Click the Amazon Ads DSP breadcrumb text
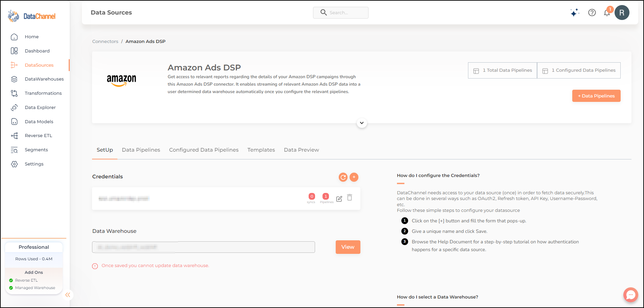Viewport: 644px width, 308px height. tap(146, 41)
